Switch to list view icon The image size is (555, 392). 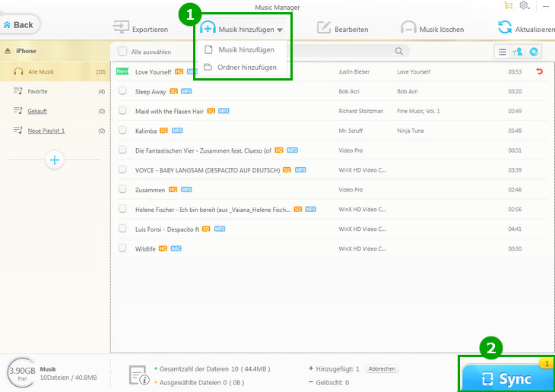tap(502, 51)
